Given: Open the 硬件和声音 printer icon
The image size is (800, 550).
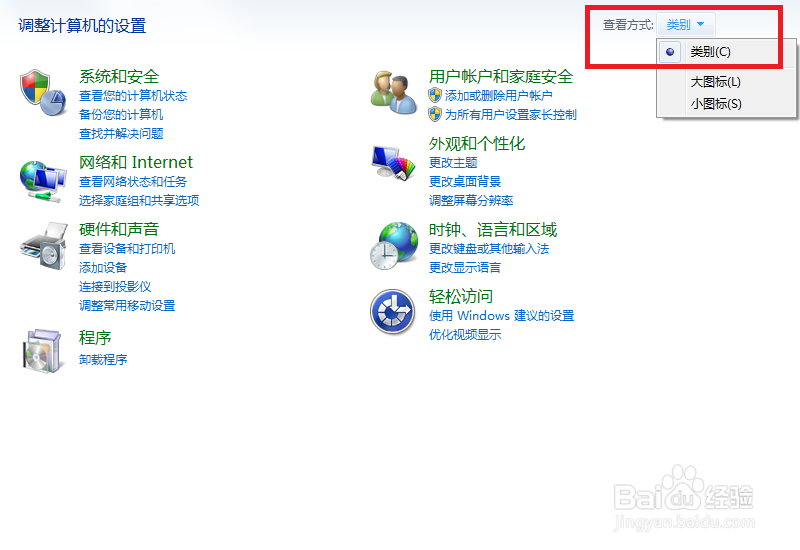Looking at the screenshot, I should click(x=44, y=246).
